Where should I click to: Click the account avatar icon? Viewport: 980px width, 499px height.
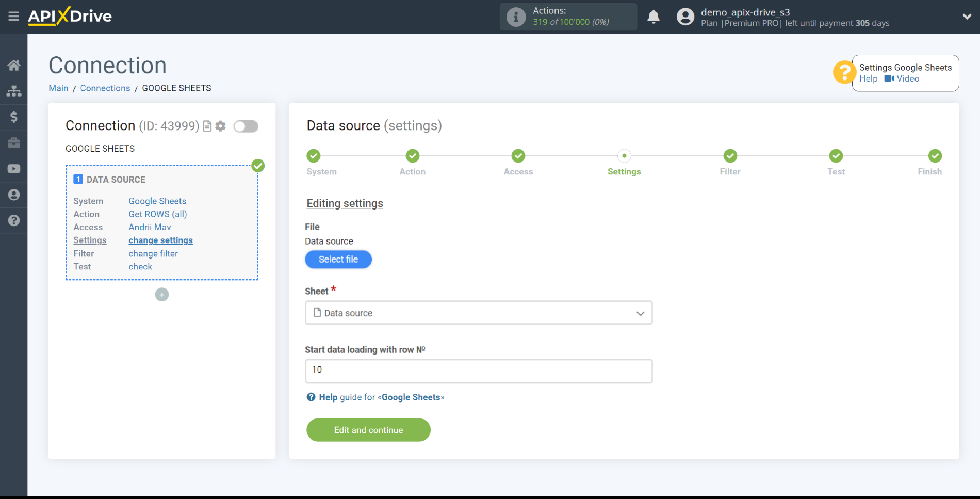pos(685,17)
